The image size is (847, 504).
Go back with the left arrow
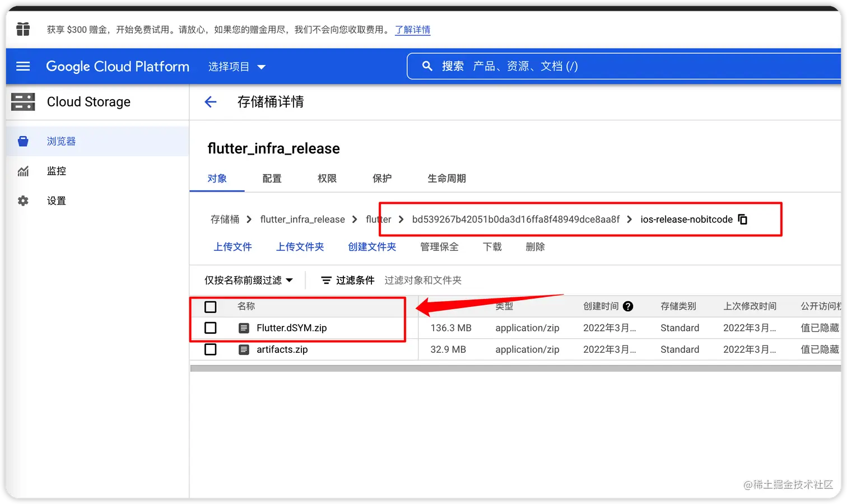pyautogui.click(x=211, y=101)
